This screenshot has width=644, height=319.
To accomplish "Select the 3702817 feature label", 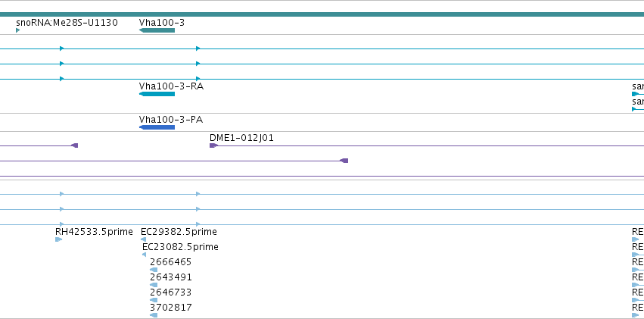I will pos(171,308).
